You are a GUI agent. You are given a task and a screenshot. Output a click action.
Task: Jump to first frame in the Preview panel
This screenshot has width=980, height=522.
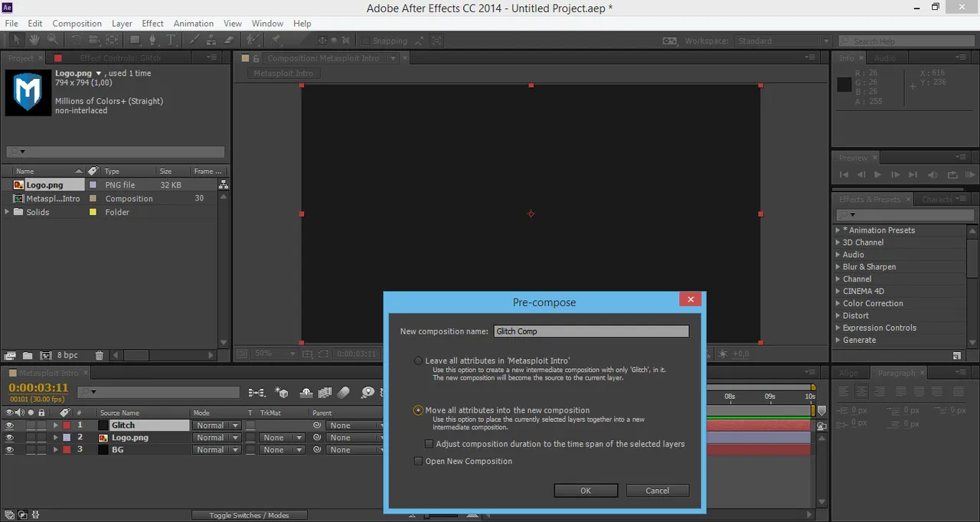(844, 175)
